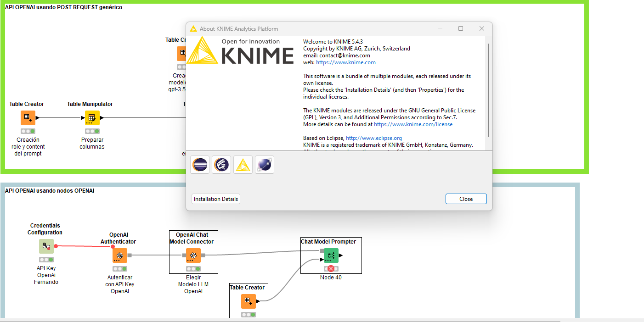Select the Table Manipulator node icon
The height and width of the screenshot is (322, 644).
(x=92, y=118)
